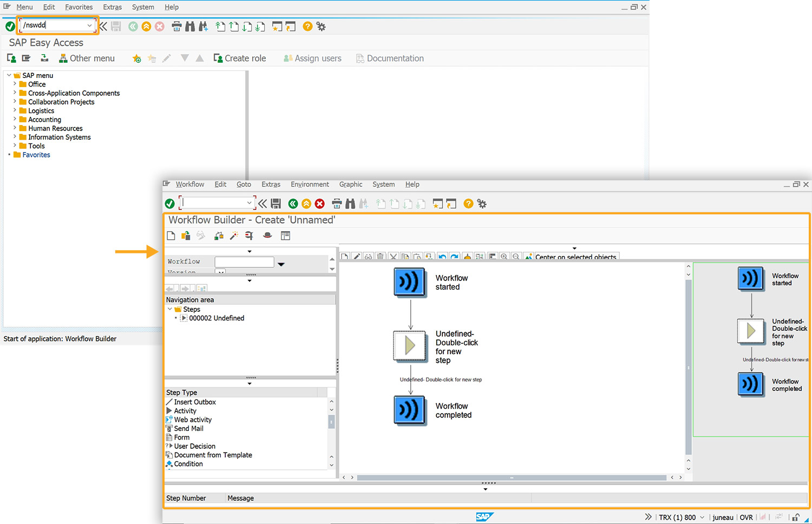Collapse the Steps node in Navigation area
The width and height of the screenshot is (812, 524).
pos(170,309)
